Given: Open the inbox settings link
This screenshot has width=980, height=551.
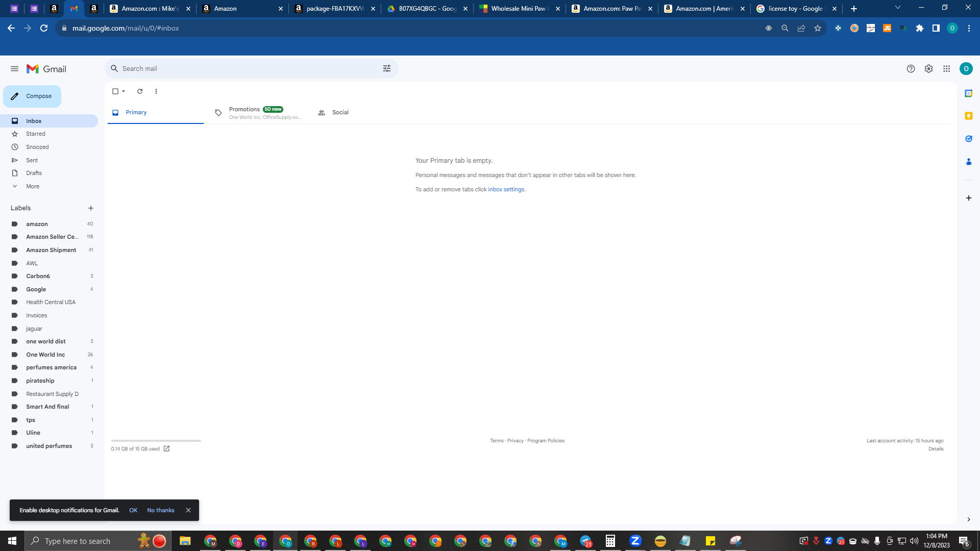Looking at the screenshot, I should 506,189.
